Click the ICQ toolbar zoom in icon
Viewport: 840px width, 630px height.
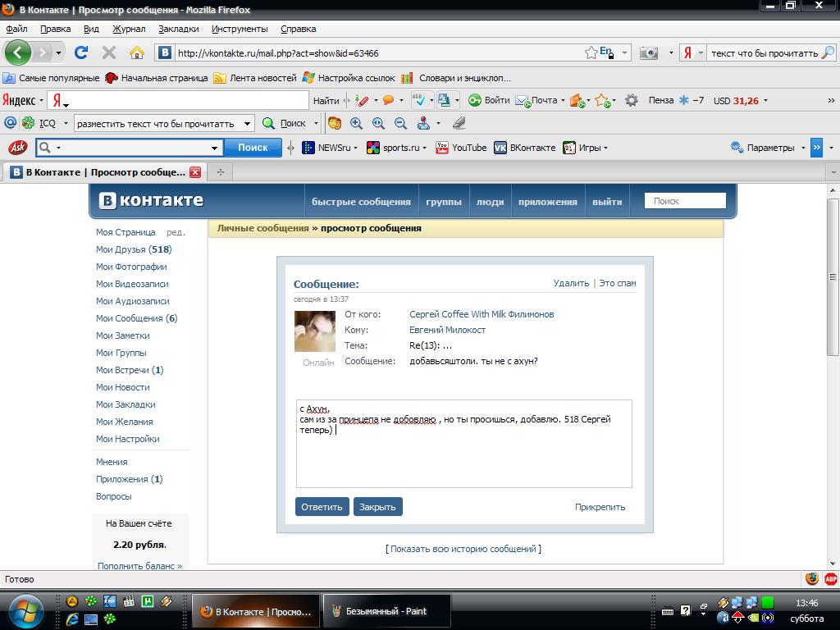(356, 123)
